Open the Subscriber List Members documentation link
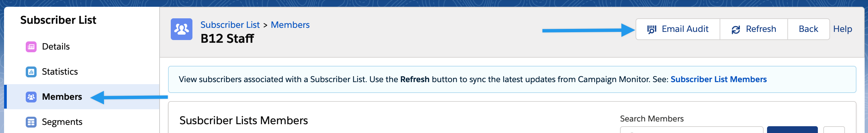868x133 pixels. click(719, 79)
